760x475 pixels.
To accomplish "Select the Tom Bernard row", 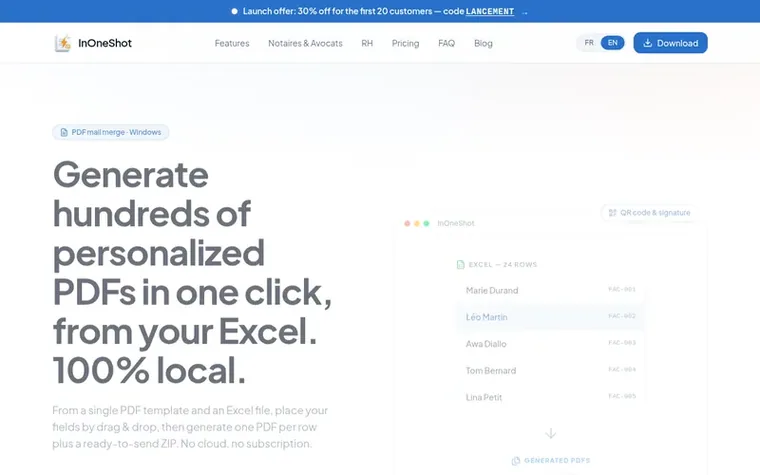I will pos(550,370).
